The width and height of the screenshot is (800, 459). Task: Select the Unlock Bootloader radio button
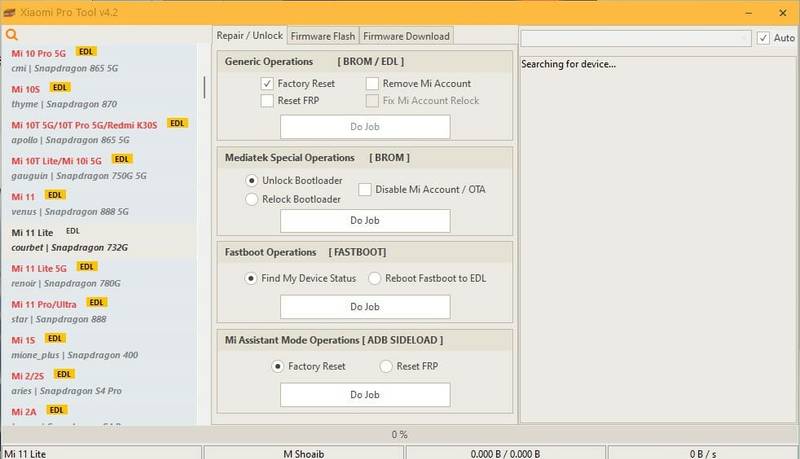pyautogui.click(x=251, y=180)
